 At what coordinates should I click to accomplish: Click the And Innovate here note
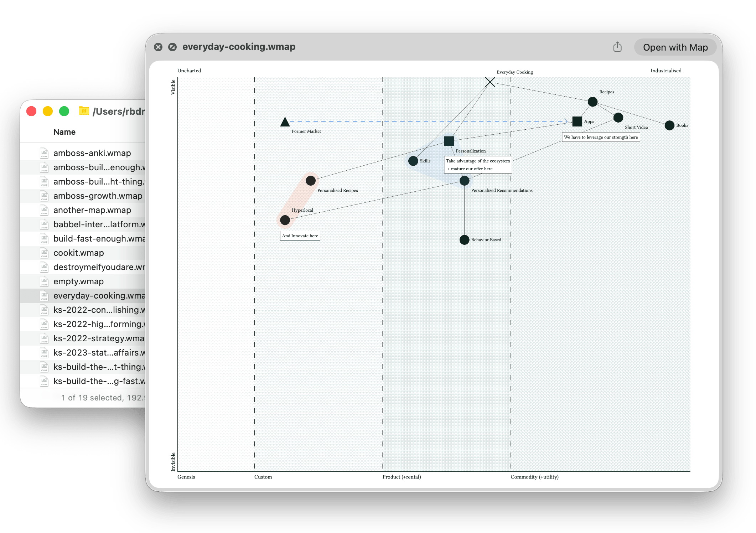pos(300,236)
